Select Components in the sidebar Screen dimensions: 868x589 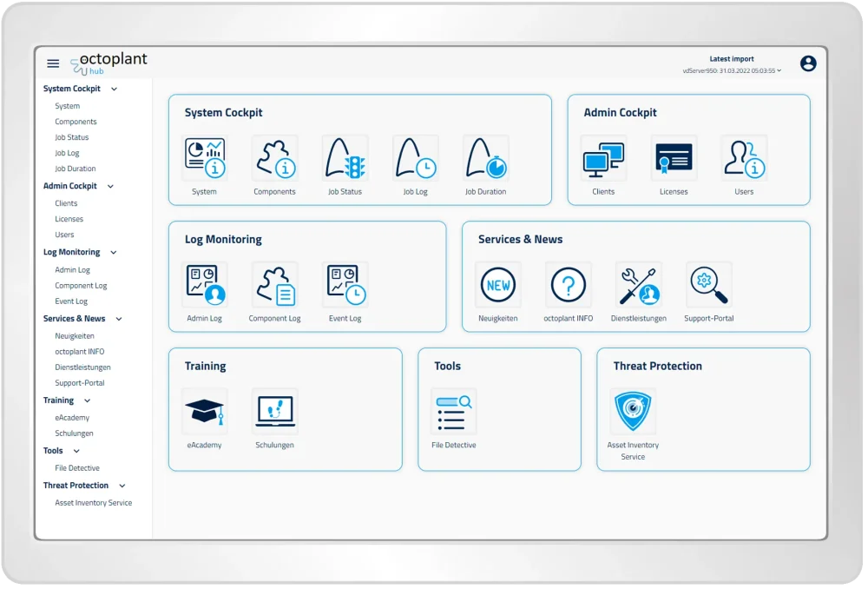pos(76,122)
